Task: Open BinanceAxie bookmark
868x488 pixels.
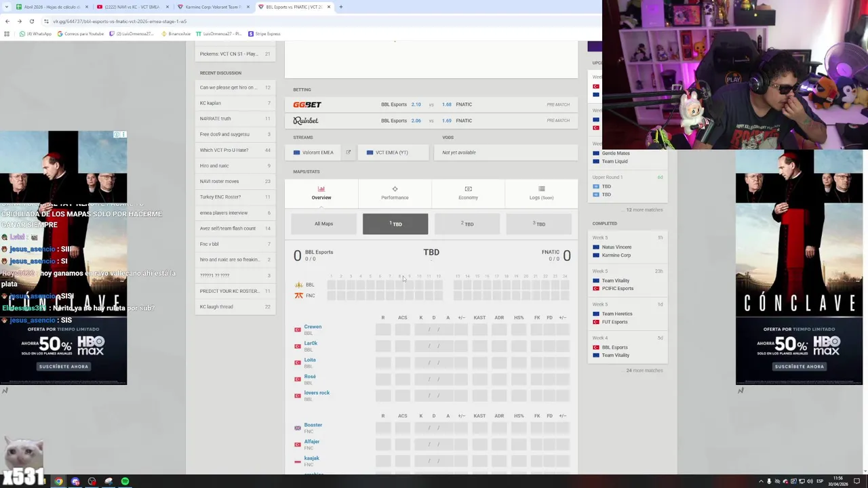Action: (x=176, y=34)
